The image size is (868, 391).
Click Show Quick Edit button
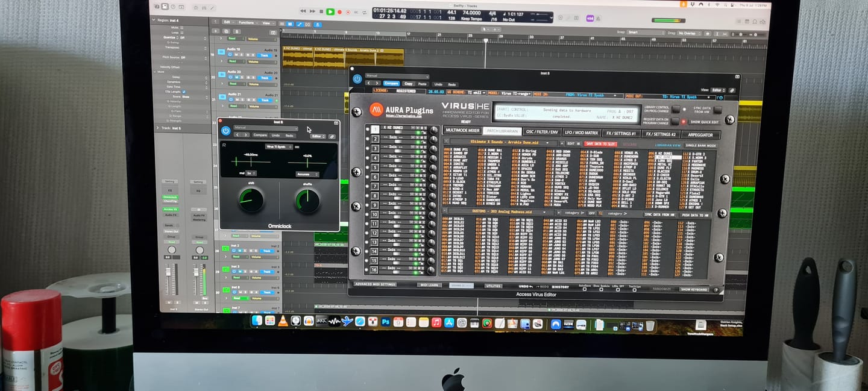704,122
